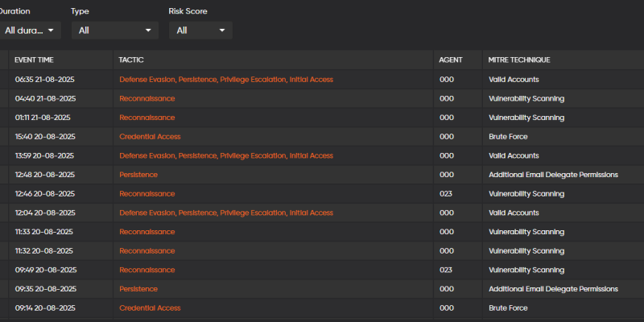Click the Tactic column header
Image resolution: width=644 pixels, height=322 pixels.
(131, 60)
